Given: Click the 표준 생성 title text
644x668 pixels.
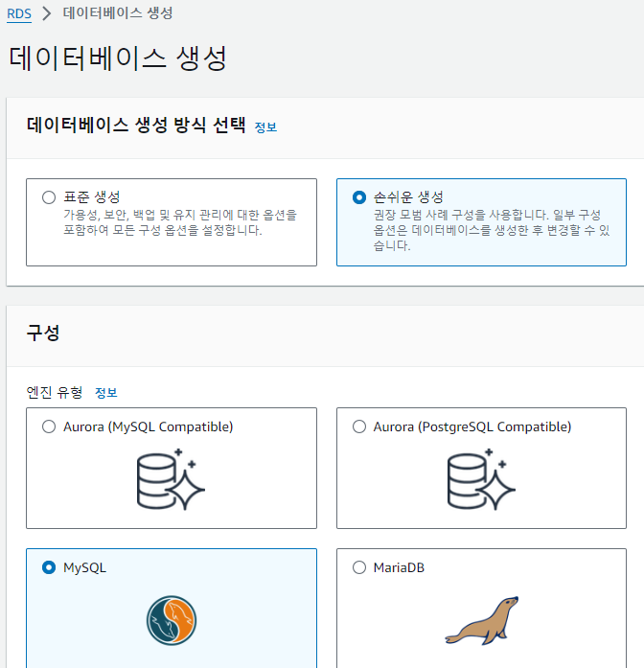Looking at the screenshot, I should 92,197.
